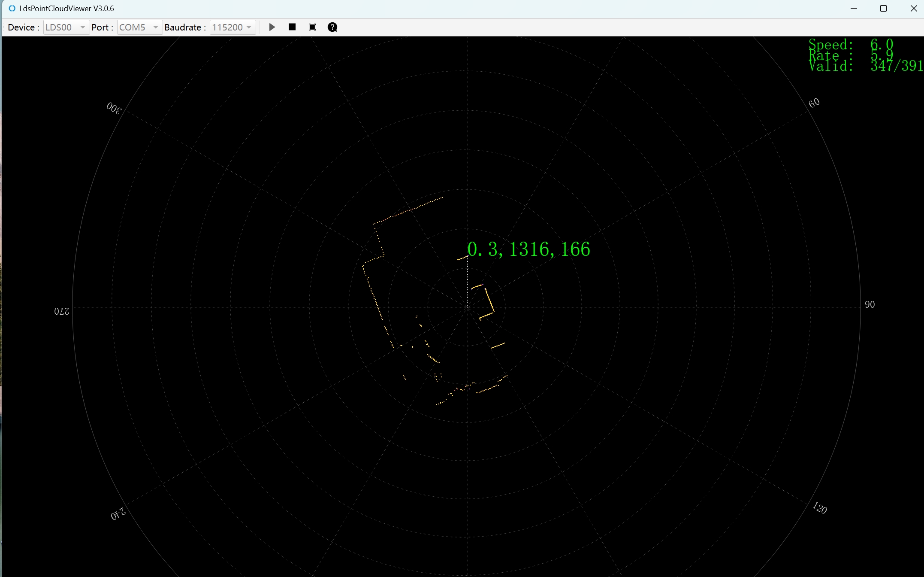The image size is (924, 577).
Task: Click the Speed value readout
Action: [x=882, y=44]
